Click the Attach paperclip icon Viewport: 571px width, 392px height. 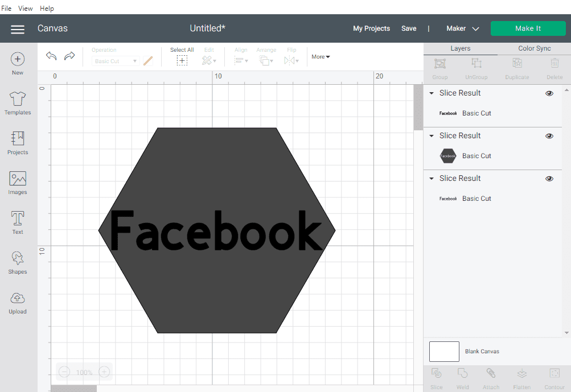(491, 373)
